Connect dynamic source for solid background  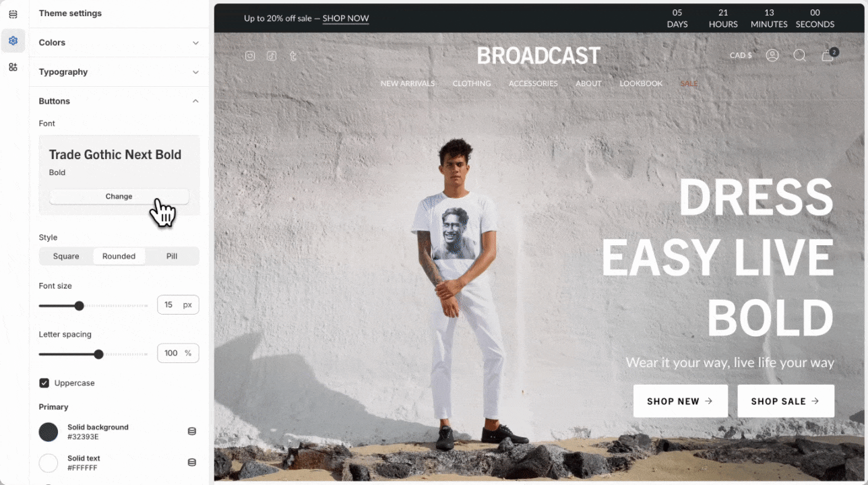192,431
